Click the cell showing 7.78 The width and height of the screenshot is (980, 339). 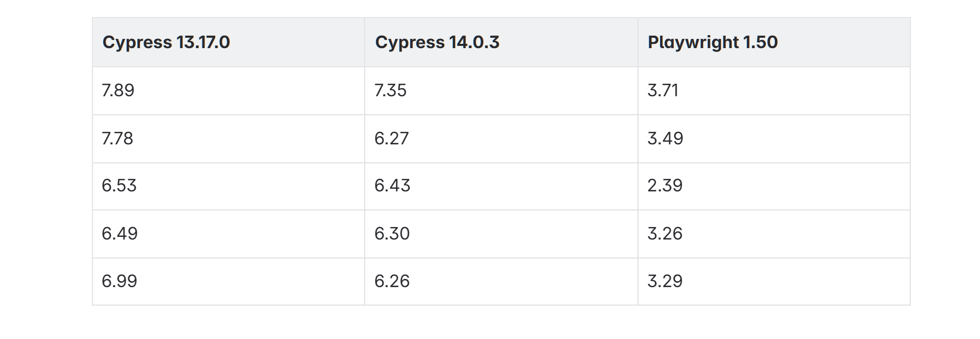228,138
